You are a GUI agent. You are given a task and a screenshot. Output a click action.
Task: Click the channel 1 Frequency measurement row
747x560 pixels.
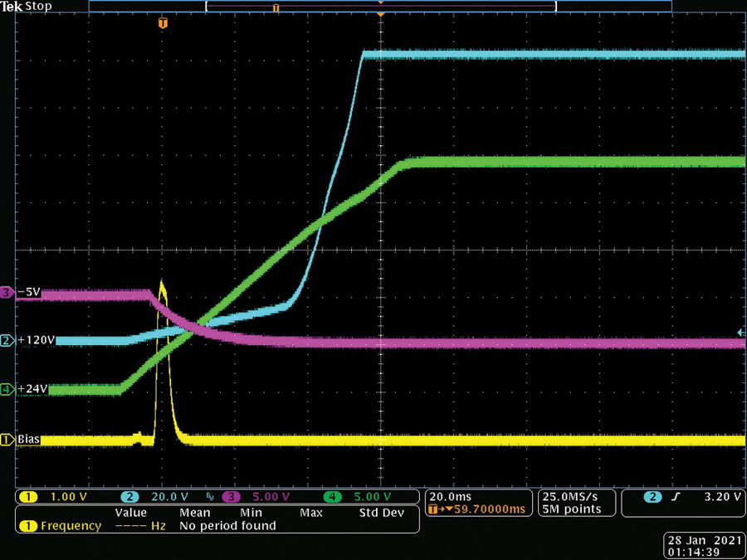(217, 526)
